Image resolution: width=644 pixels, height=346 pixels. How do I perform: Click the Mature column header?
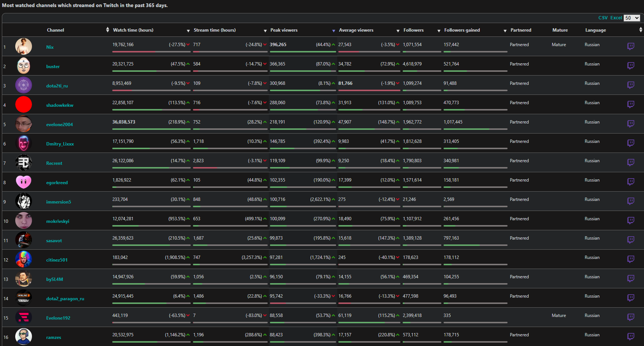click(x=560, y=30)
